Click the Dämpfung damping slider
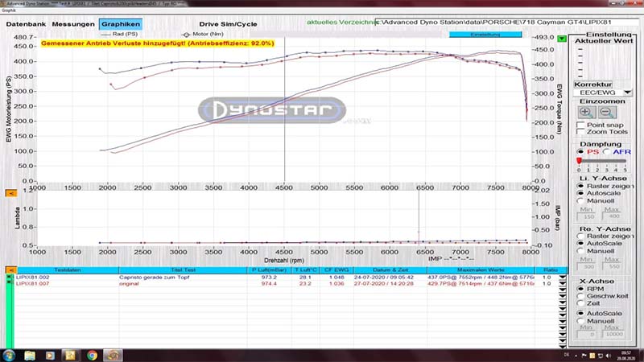 pos(602,161)
